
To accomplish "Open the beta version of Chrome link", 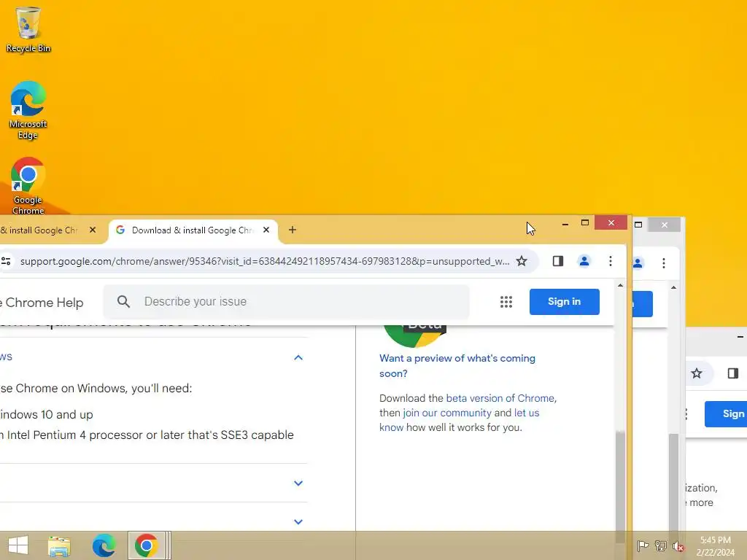I will (x=500, y=398).
